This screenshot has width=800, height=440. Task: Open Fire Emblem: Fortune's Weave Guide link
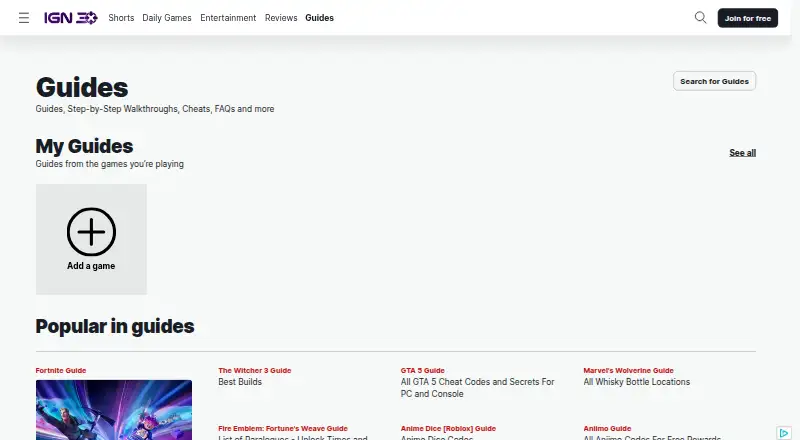(283, 429)
